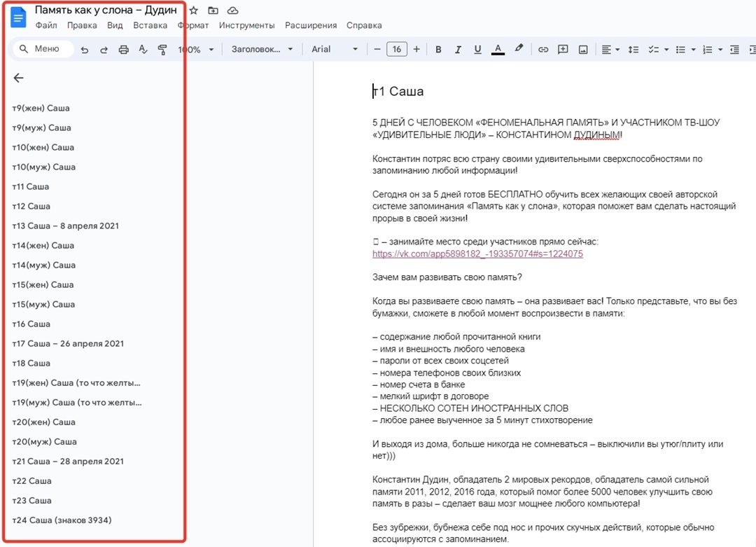The height and width of the screenshot is (547, 756).
Task: Expand numbered list options arrow
Action: point(720,49)
